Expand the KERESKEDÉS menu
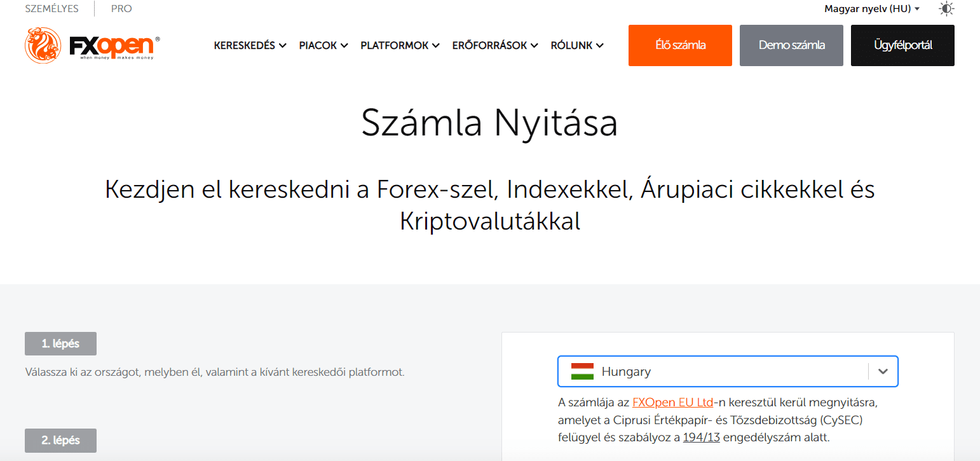Screen dimensions: 980x461 click(250, 45)
